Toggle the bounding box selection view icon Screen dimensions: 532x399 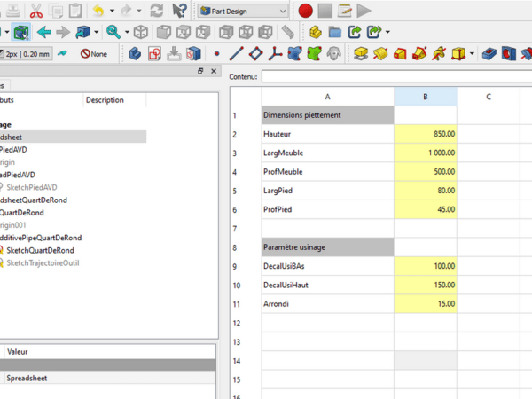(x=21, y=33)
